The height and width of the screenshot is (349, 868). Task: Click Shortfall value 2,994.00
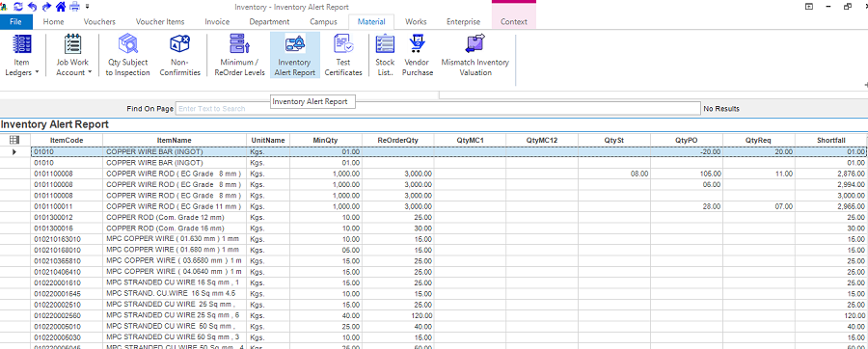[831, 185]
